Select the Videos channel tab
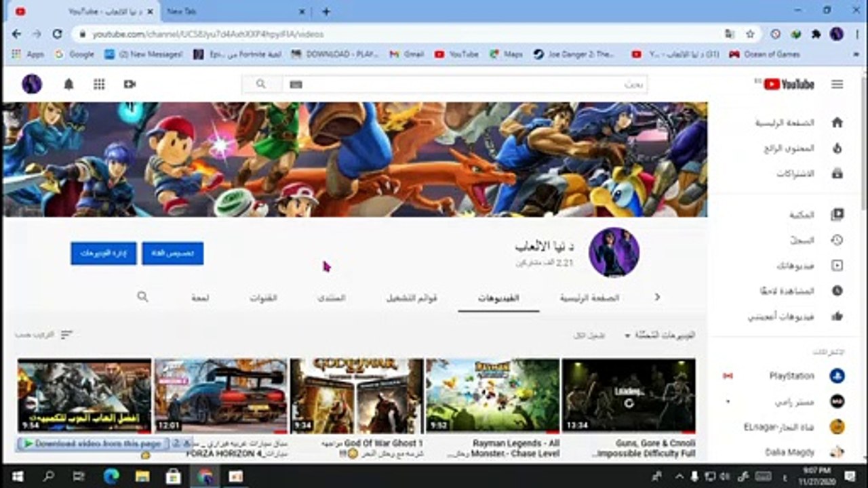The height and width of the screenshot is (488, 868). [498, 298]
